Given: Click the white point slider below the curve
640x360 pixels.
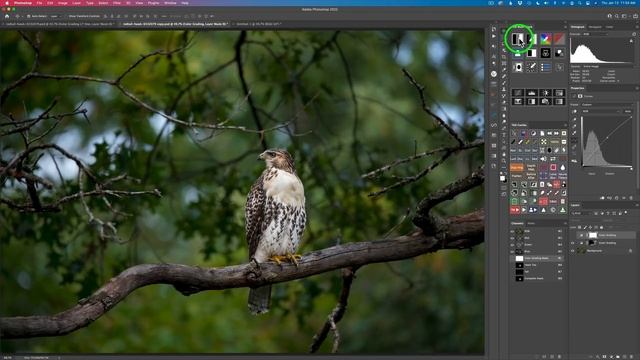Looking at the screenshot, I should pyautogui.click(x=631, y=169).
